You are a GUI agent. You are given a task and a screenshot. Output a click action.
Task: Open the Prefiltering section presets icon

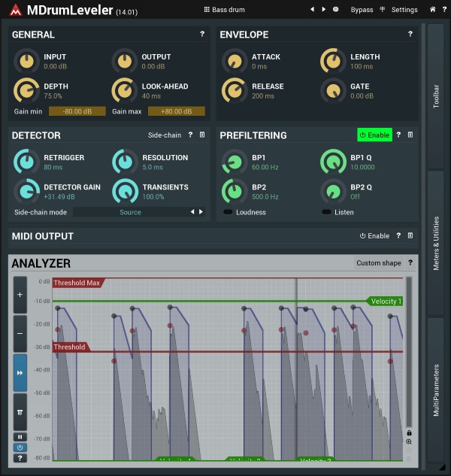(410, 135)
